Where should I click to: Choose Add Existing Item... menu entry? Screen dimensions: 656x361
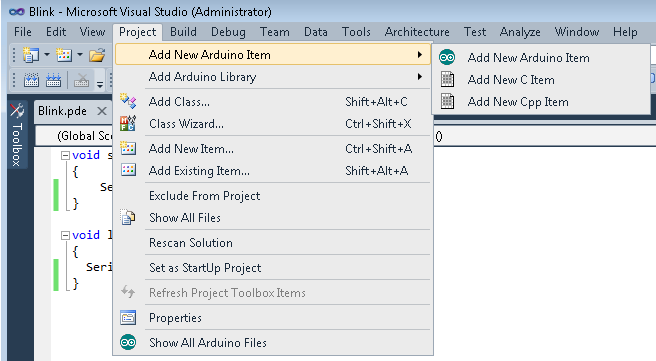click(x=273, y=170)
